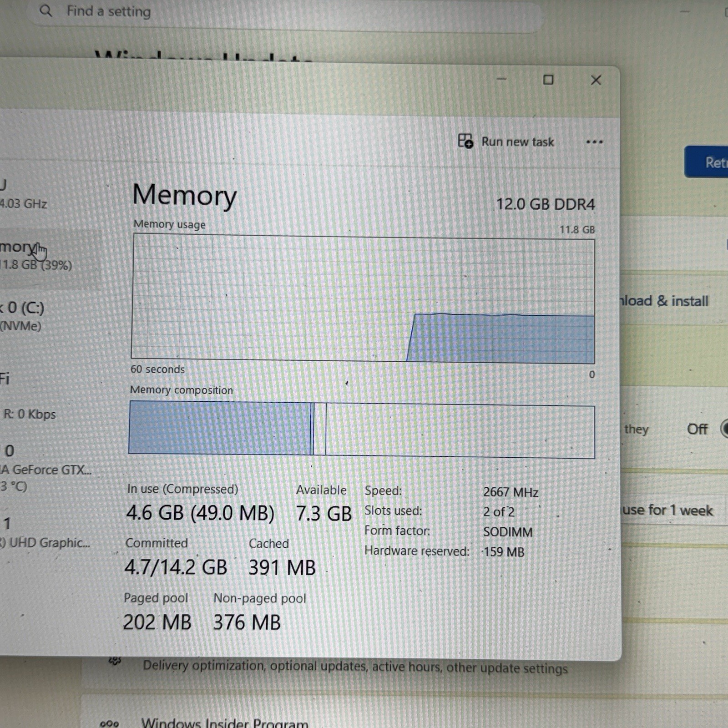
Task: Minimize the Task Manager window
Action: pyautogui.click(x=501, y=79)
